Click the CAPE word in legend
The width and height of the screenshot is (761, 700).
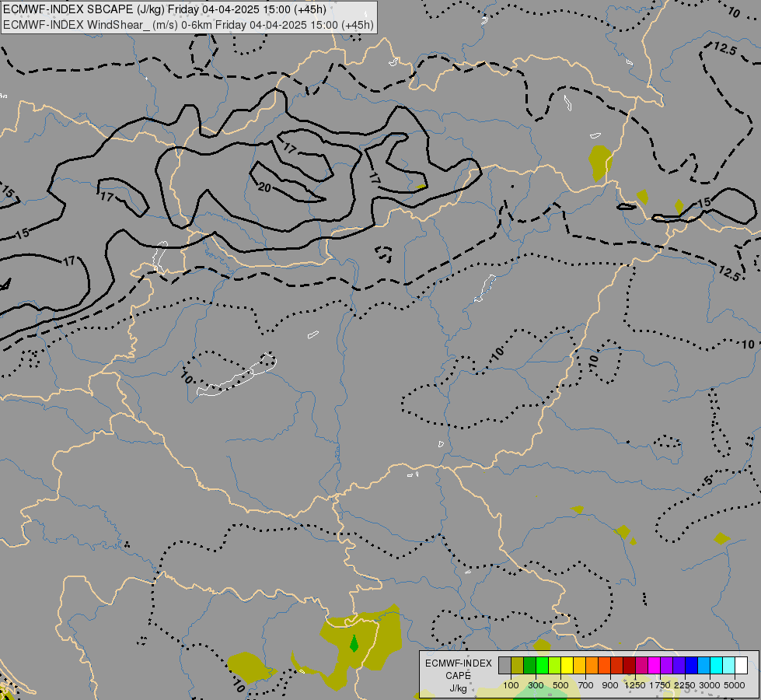click(x=459, y=676)
